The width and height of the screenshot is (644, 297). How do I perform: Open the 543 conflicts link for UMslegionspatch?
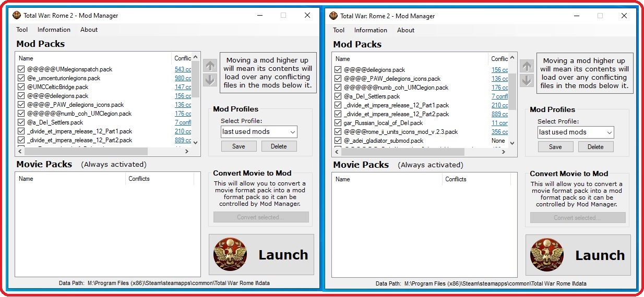click(183, 69)
